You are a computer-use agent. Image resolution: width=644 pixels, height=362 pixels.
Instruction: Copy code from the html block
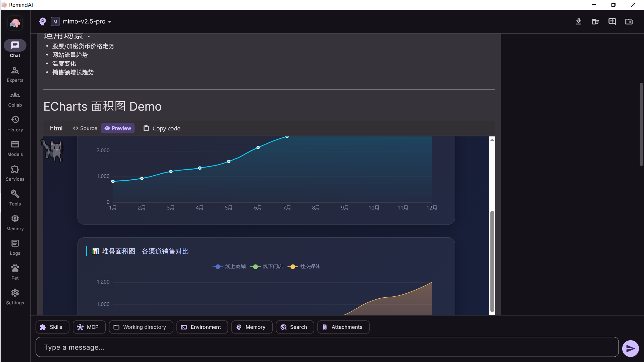pyautogui.click(x=162, y=128)
